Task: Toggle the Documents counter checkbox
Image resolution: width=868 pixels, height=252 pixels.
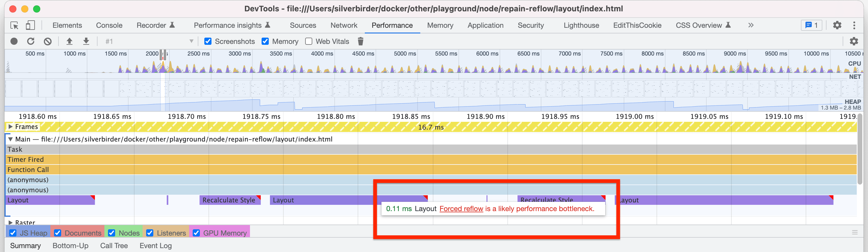Action: point(58,233)
